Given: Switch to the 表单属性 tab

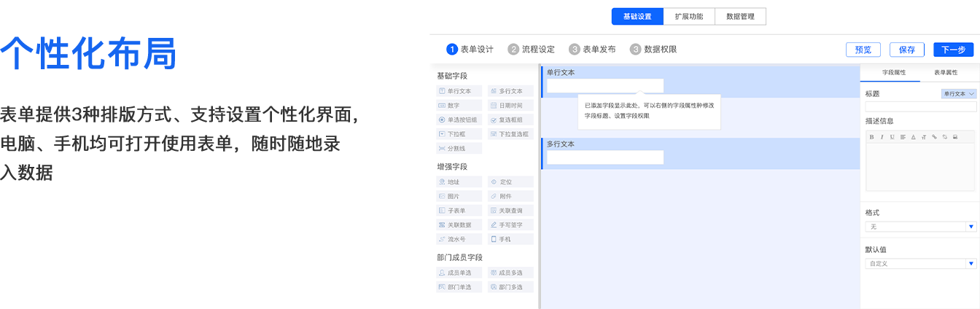Looking at the screenshot, I should click(x=946, y=73).
